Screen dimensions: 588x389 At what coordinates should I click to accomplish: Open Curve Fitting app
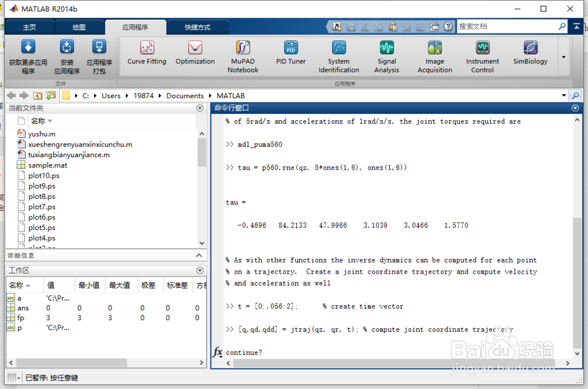(146, 52)
